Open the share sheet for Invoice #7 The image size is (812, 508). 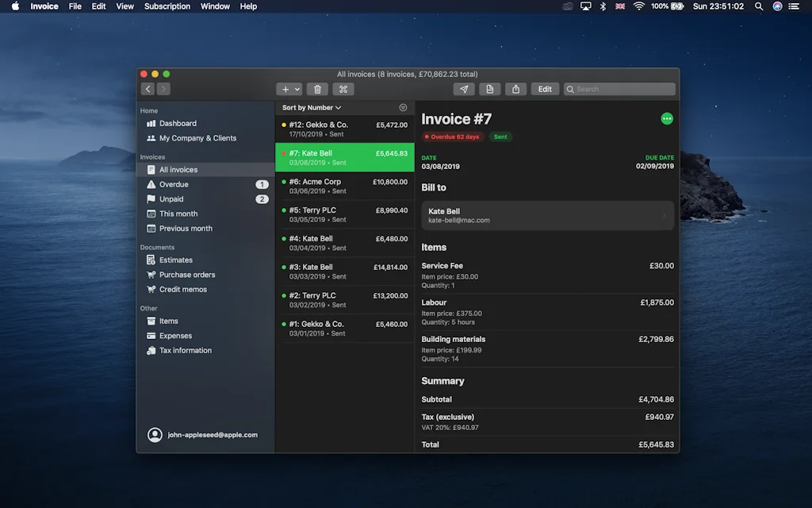(x=515, y=89)
